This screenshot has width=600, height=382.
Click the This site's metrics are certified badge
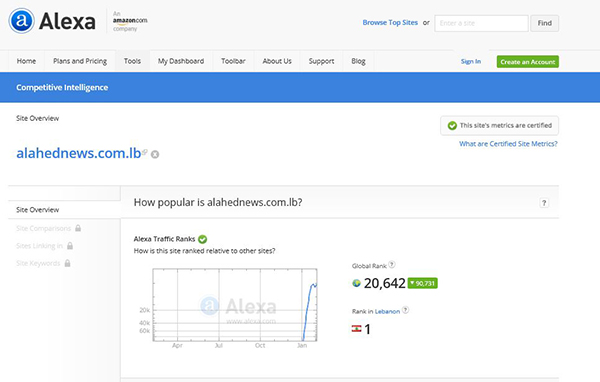(x=499, y=126)
